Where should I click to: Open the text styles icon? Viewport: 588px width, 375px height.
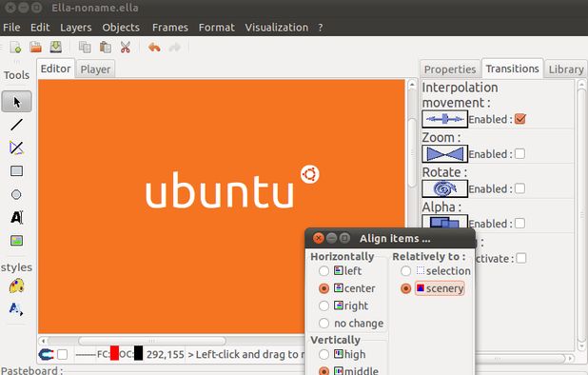16,309
